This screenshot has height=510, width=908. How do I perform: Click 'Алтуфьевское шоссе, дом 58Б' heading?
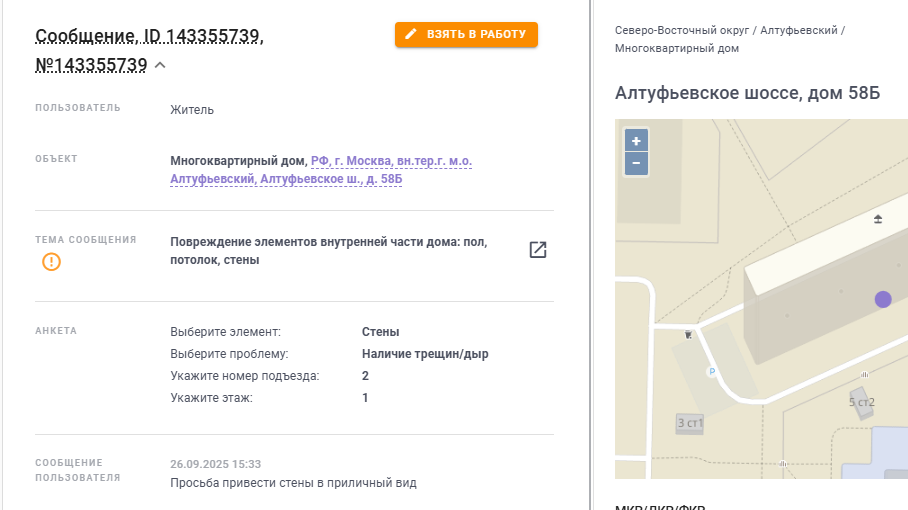(747, 93)
